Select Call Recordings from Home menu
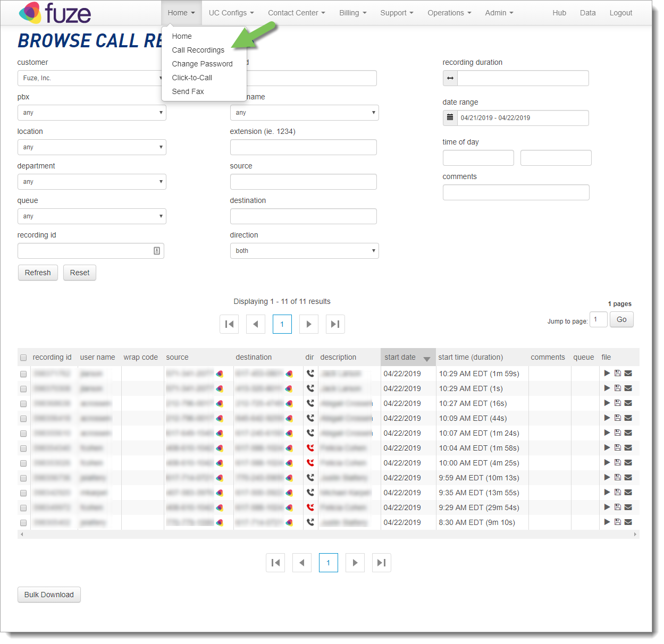 pyautogui.click(x=198, y=50)
